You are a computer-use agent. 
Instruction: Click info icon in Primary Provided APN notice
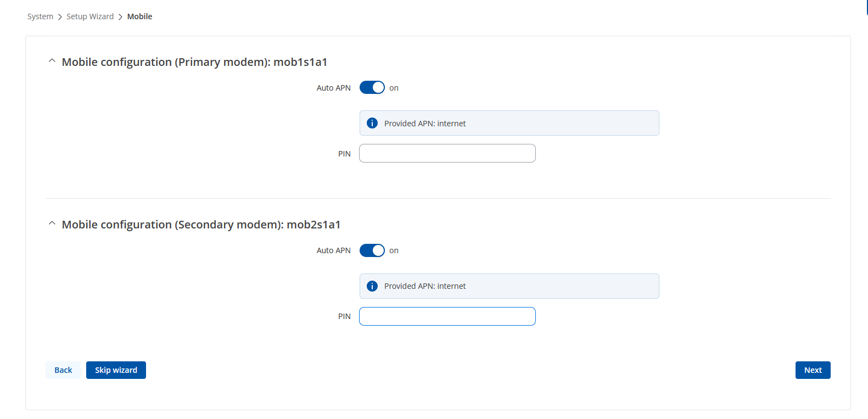[x=372, y=123]
